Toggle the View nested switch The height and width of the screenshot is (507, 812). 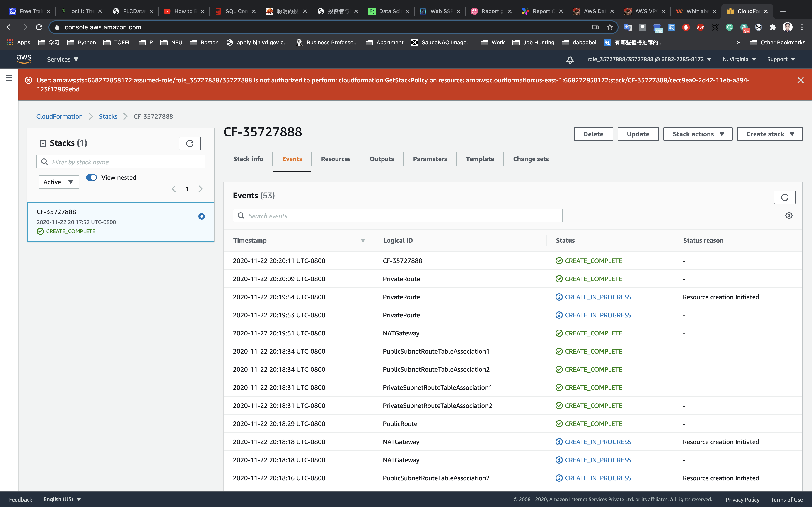click(x=91, y=177)
